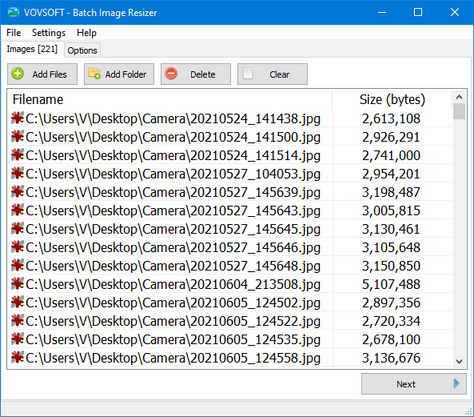
Task: Open the Help menu
Action: pos(87,33)
